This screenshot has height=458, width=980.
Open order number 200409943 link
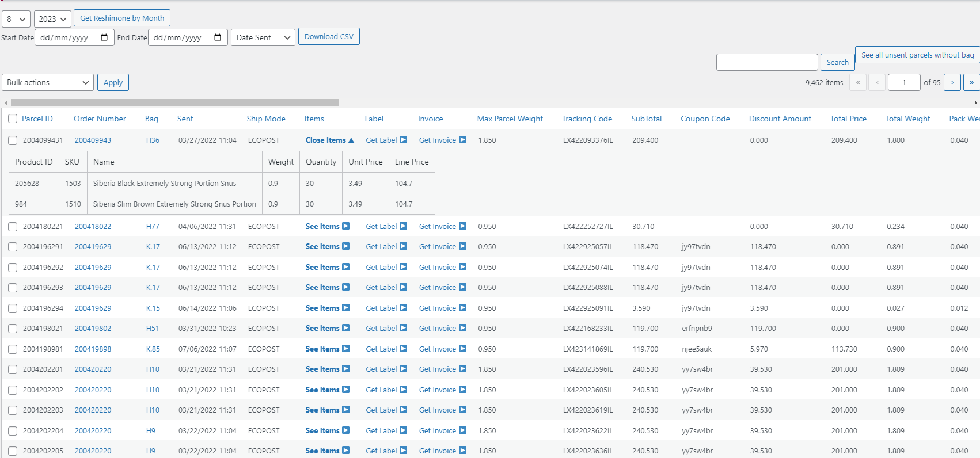93,140
